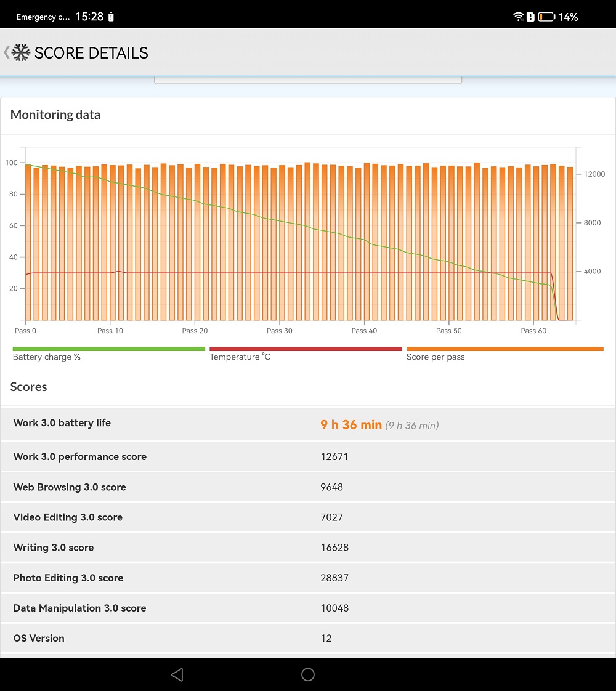Click the Pass 60 axis marker

click(x=533, y=331)
